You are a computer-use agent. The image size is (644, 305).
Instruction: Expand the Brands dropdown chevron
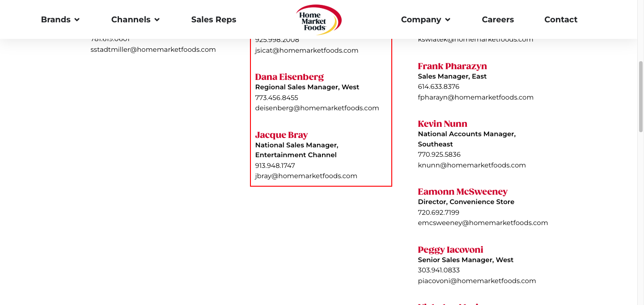coord(77,20)
